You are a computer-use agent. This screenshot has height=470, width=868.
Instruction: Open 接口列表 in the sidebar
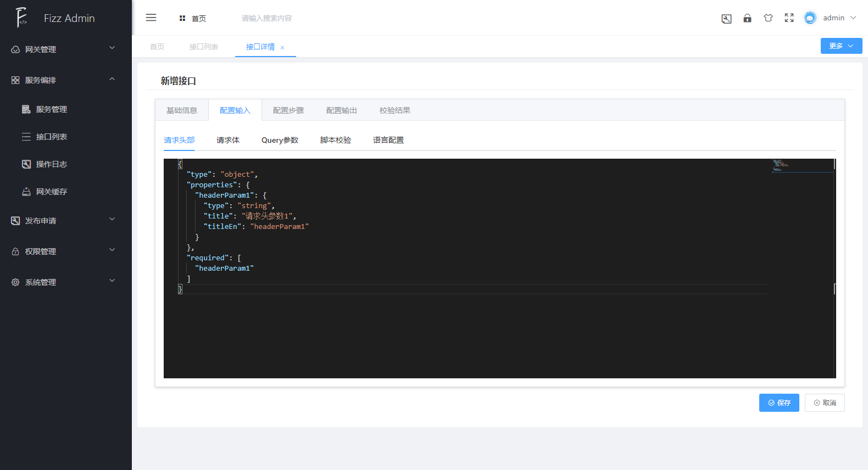(52, 137)
